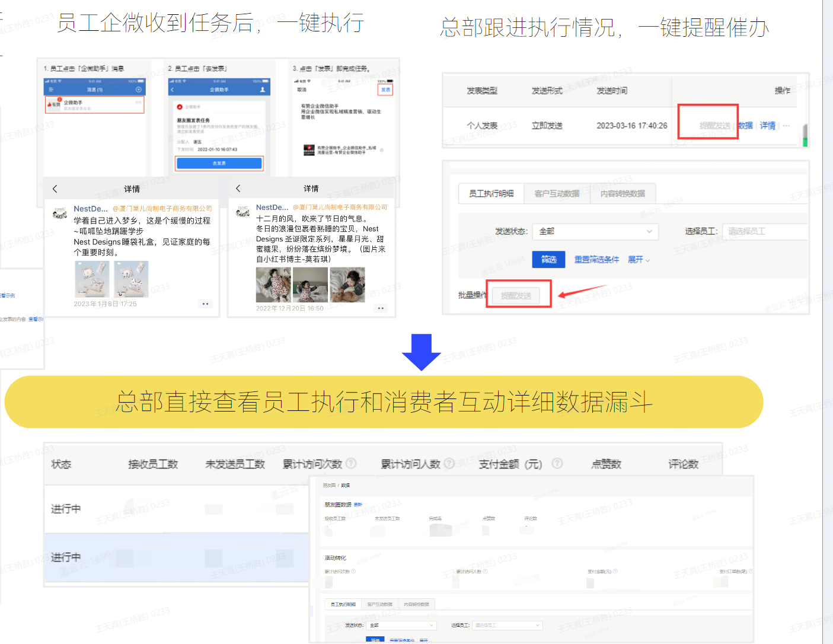This screenshot has height=644, width=833.
Task: Click the "···" more-actions icon in the 操作 column
Action: tap(786, 125)
